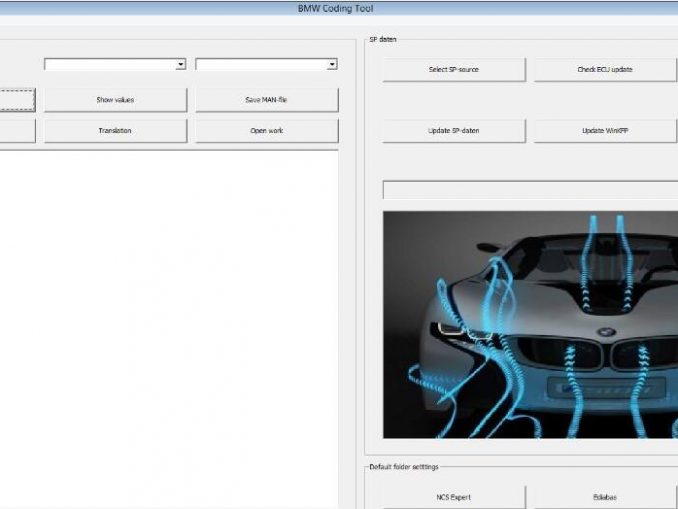Click the Open work button
Image resolution: width=678 pixels, height=509 pixels.
click(x=266, y=131)
